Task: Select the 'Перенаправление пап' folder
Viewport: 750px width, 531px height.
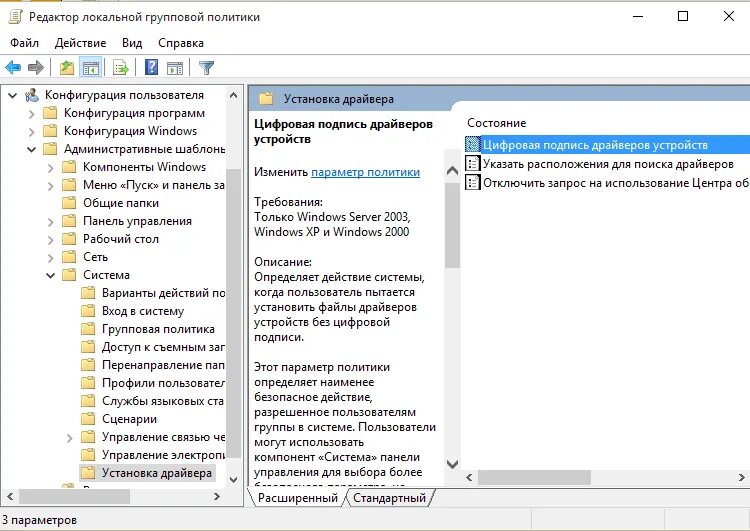Action: click(x=164, y=365)
